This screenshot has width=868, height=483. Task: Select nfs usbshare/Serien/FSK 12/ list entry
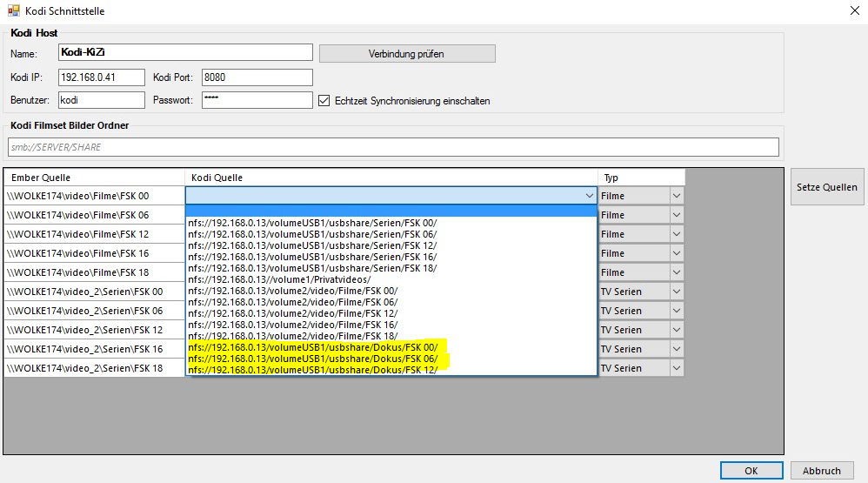click(391, 245)
